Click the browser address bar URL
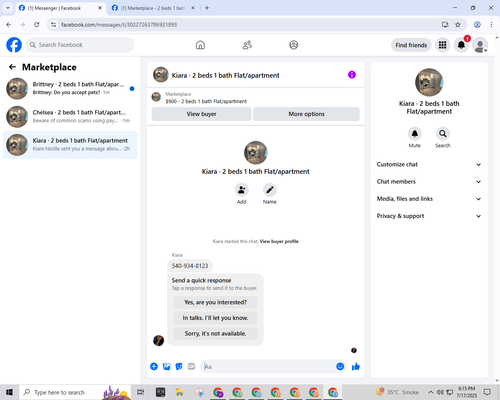The width and height of the screenshot is (500, 400). coord(119,25)
